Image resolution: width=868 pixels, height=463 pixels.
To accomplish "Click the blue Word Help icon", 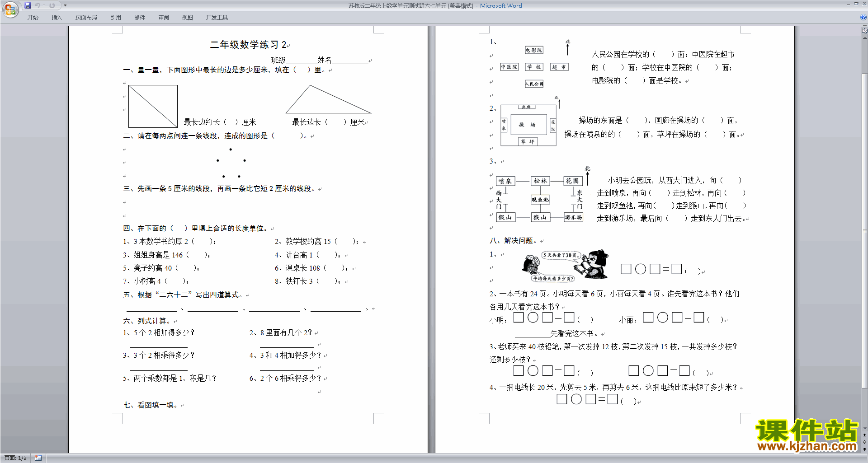I will pyautogui.click(x=863, y=18).
